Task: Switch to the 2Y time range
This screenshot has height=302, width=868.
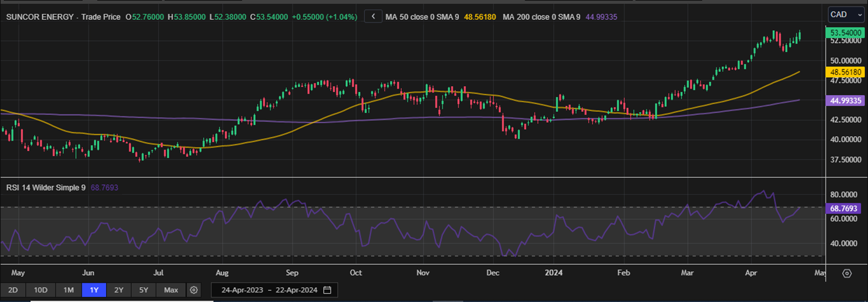Action: click(119, 290)
